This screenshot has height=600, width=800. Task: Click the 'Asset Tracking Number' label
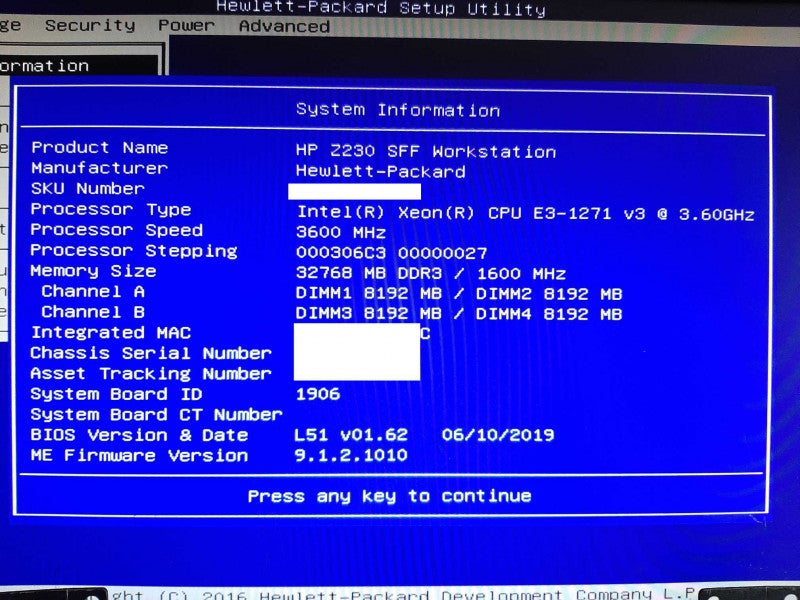(x=151, y=373)
